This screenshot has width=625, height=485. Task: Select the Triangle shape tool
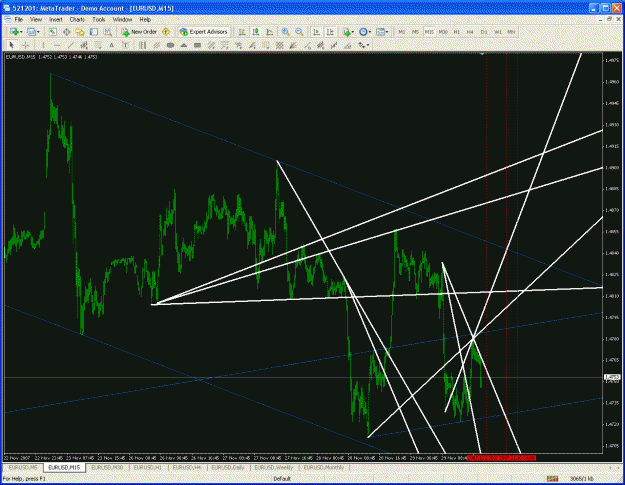(x=184, y=45)
